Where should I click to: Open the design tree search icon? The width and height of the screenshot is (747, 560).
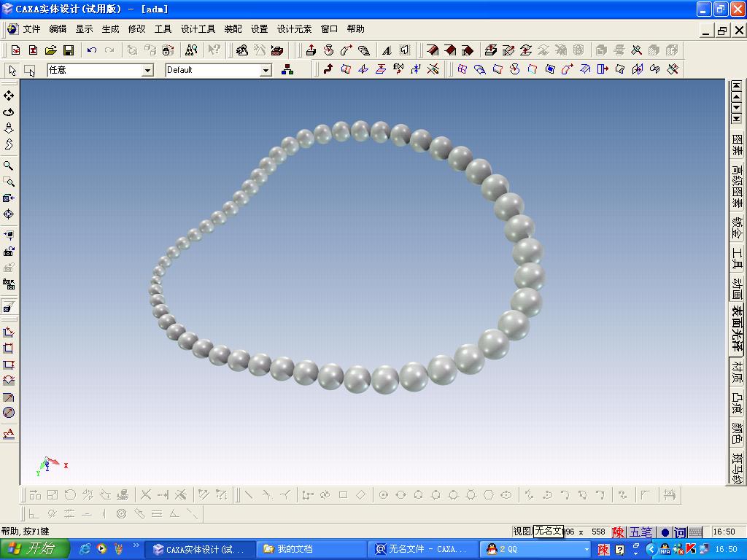click(x=191, y=50)
